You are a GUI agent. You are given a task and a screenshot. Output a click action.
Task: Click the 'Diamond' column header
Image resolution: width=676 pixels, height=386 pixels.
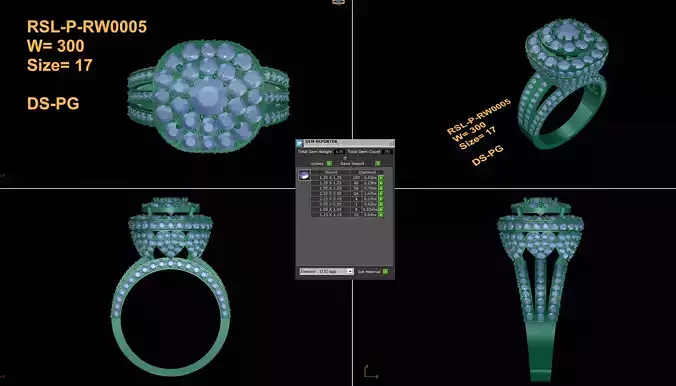click(x=367, y=172)
